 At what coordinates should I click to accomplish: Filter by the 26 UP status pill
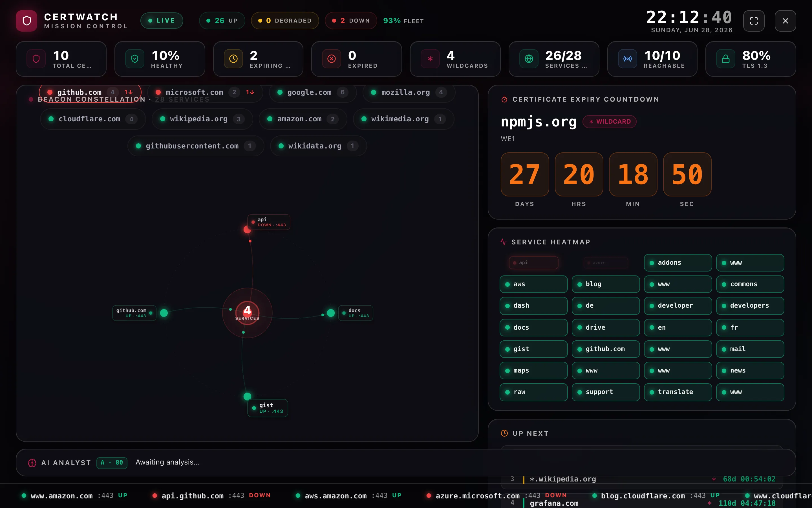tap(222, 21)
